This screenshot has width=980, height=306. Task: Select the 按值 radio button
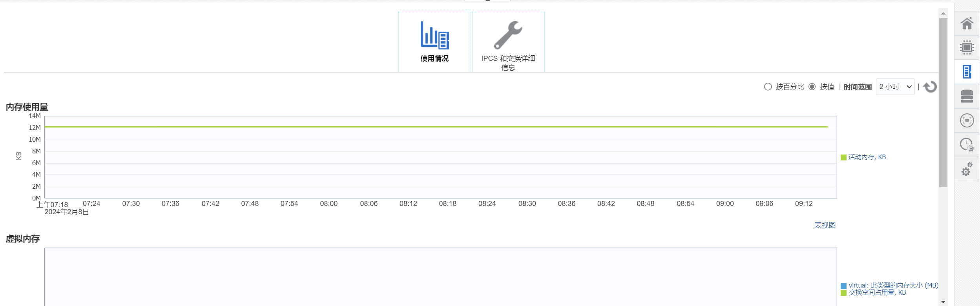coord(812,87)
